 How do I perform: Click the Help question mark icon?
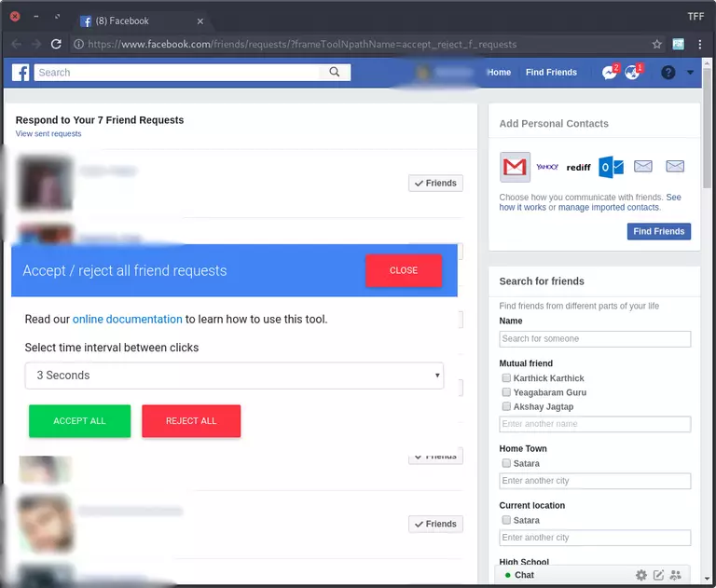(668, 73)
